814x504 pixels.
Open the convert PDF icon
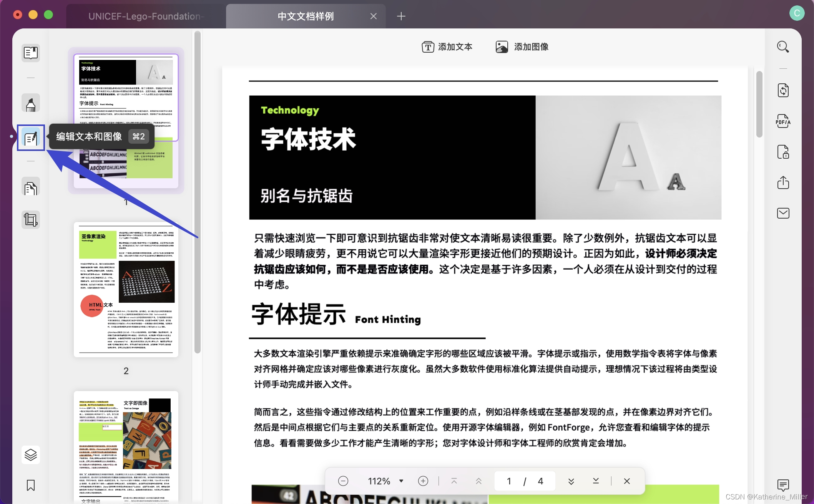pyautogui.click(x=783, y=91)
